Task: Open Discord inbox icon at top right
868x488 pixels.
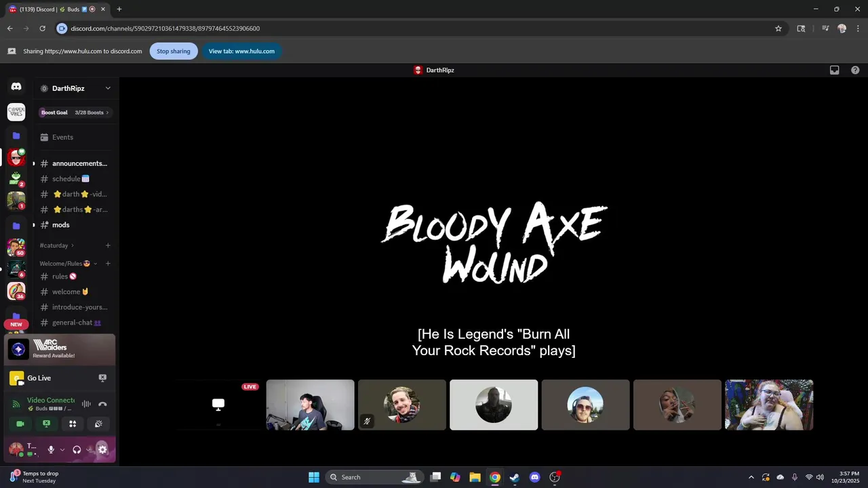Action: click(835, 70)
